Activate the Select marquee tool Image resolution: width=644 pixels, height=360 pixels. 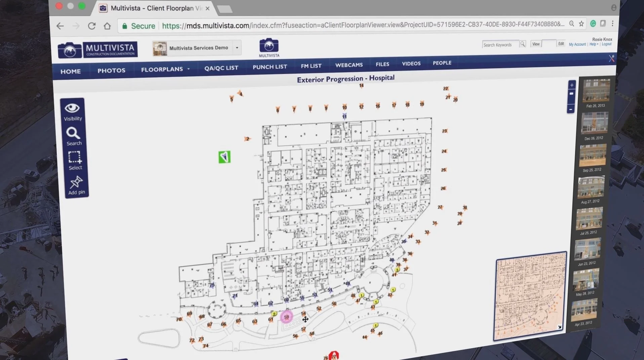coord(75,161)
